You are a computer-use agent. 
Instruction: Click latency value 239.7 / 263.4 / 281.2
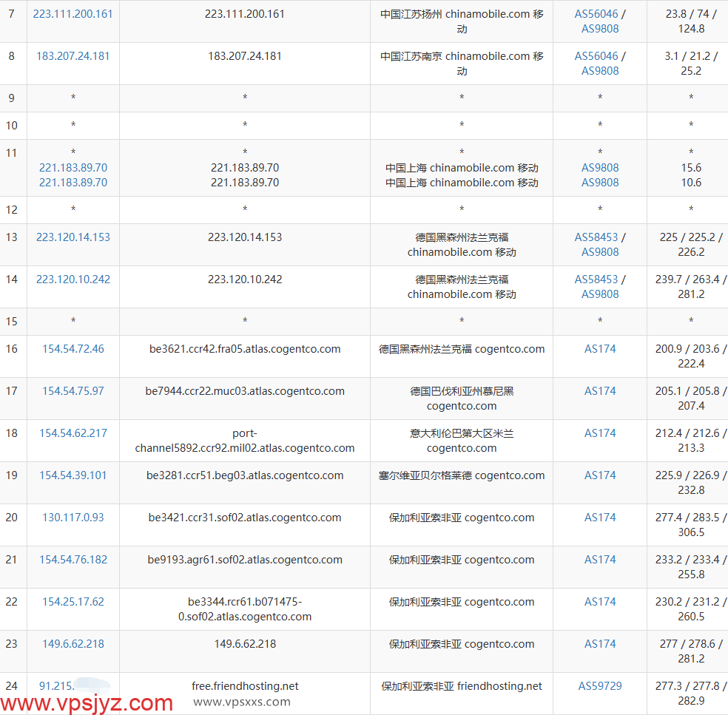(691, 287)
